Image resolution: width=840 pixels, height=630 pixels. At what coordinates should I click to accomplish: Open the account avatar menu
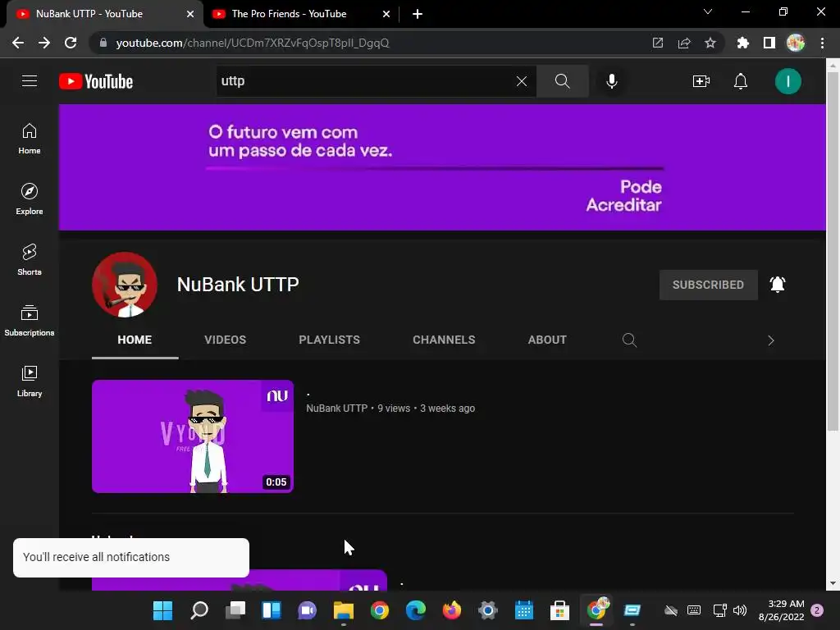787,81
